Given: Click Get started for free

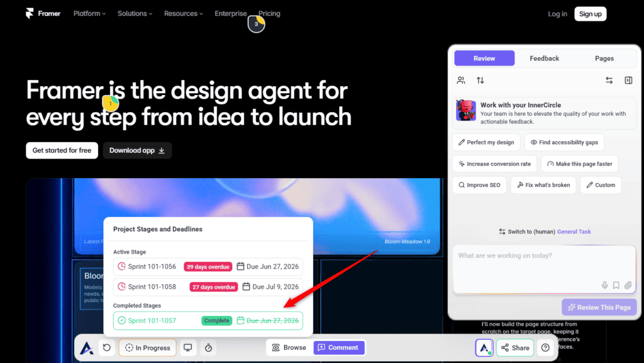Looking at the screenshot, I should 62,150.
